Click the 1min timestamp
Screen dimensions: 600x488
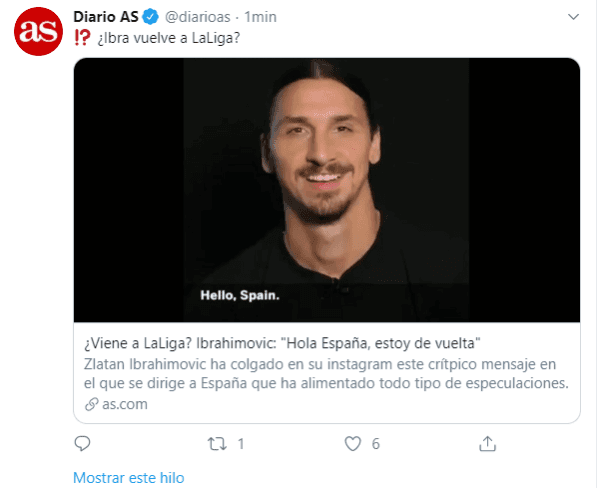[x=260, y=17]
